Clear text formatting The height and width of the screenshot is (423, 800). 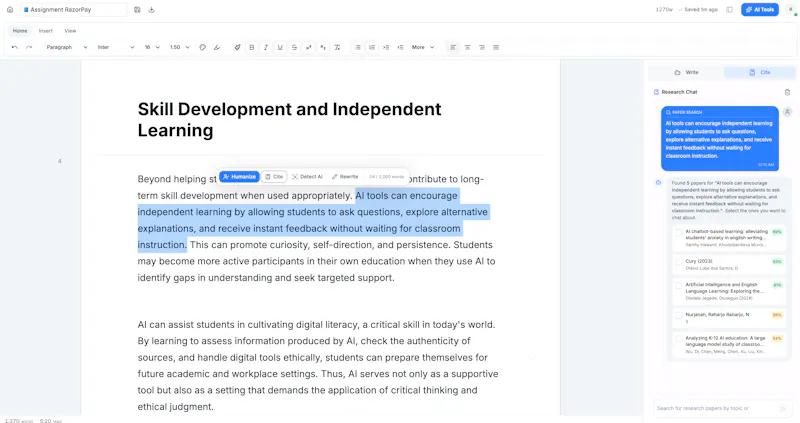click(337, 47)
